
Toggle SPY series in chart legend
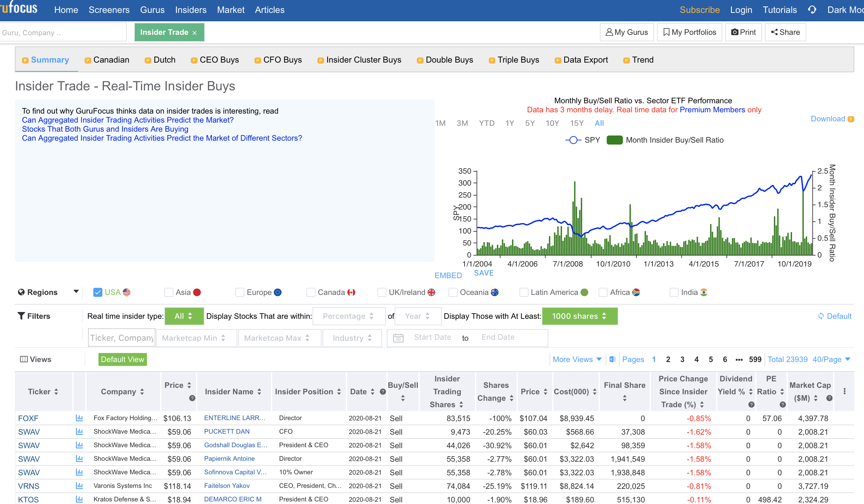582,140
